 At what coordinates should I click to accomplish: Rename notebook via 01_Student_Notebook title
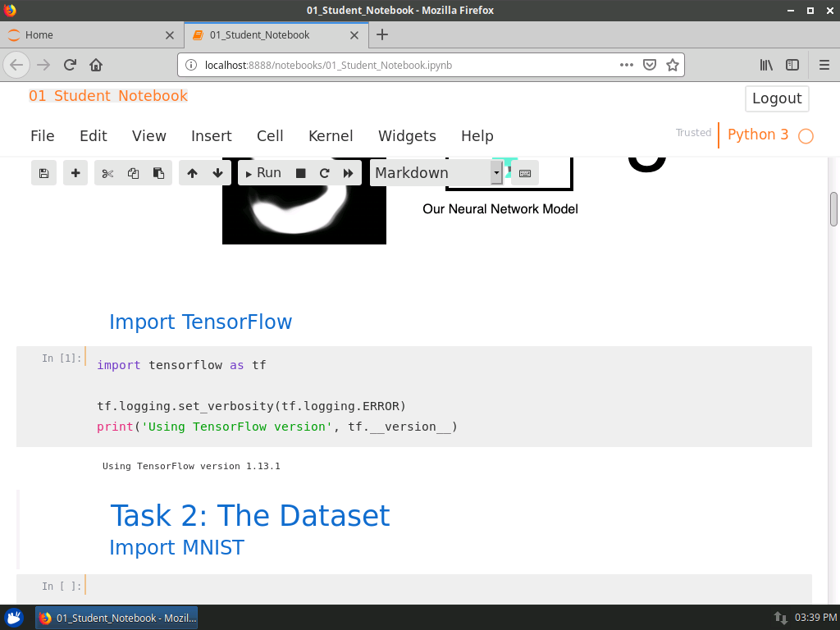108,96
